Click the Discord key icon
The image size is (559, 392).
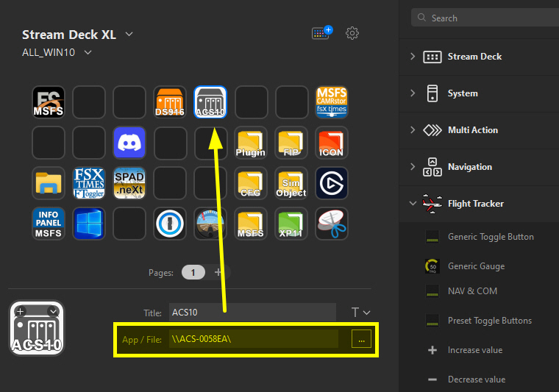coord(129,143)
